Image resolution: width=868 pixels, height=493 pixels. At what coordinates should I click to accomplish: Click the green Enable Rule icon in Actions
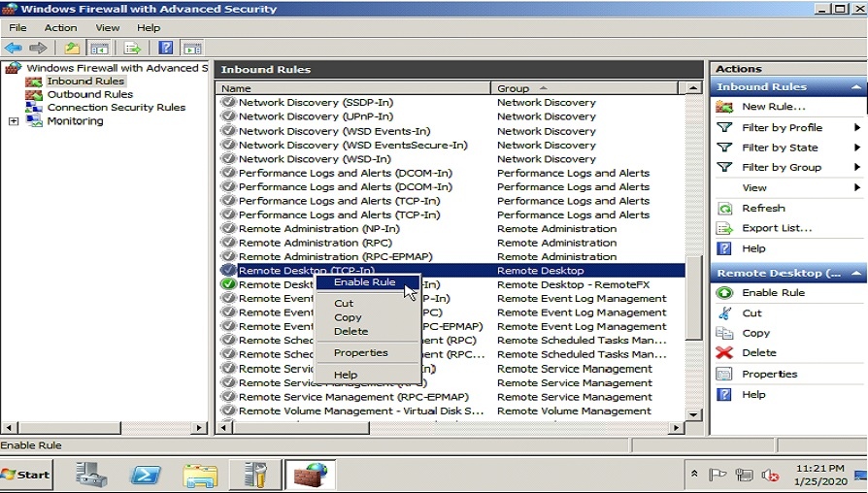click(x=724, y=293)
